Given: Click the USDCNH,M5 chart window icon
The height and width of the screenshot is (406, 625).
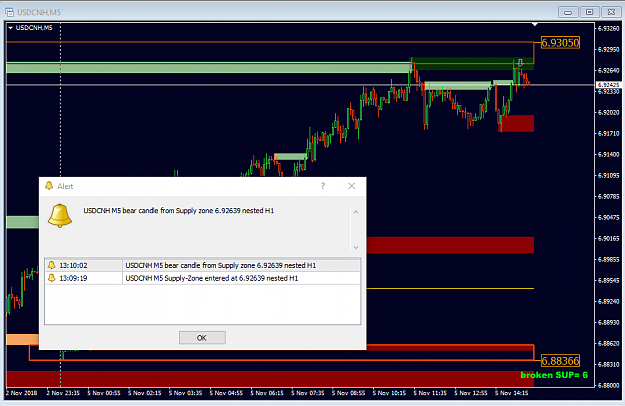Looking at the screenshot, I should coord(10,12).
